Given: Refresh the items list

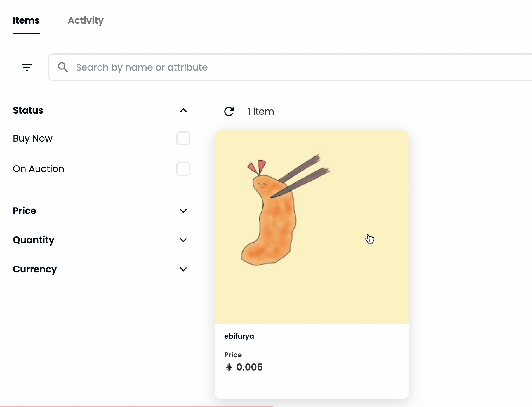Looking at the screenshot, I should (229, 111).
